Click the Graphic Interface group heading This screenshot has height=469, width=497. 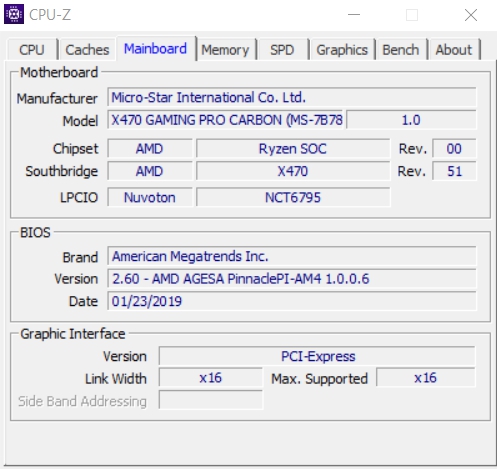pos(73,334)
